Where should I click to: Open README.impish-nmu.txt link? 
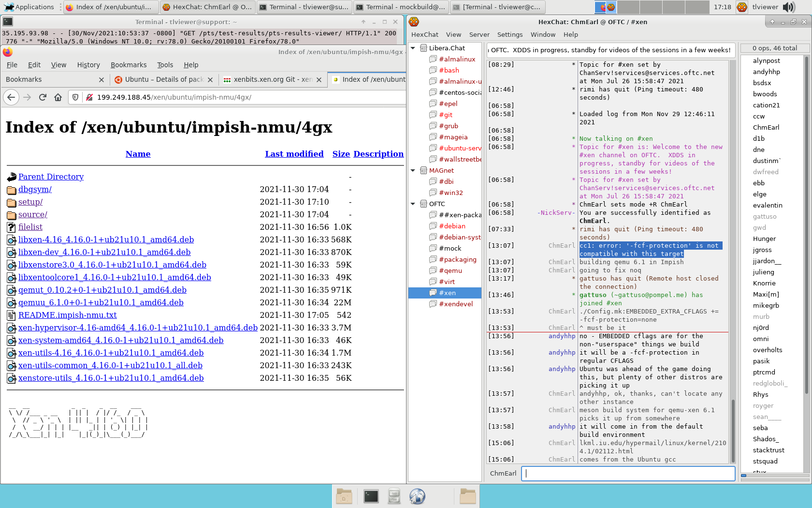tap(67, 315)
